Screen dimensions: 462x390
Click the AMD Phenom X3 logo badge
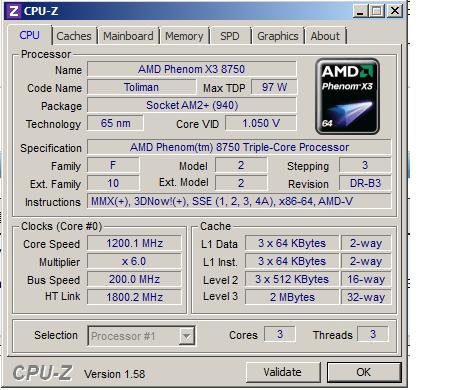click(x=347, y=96)
